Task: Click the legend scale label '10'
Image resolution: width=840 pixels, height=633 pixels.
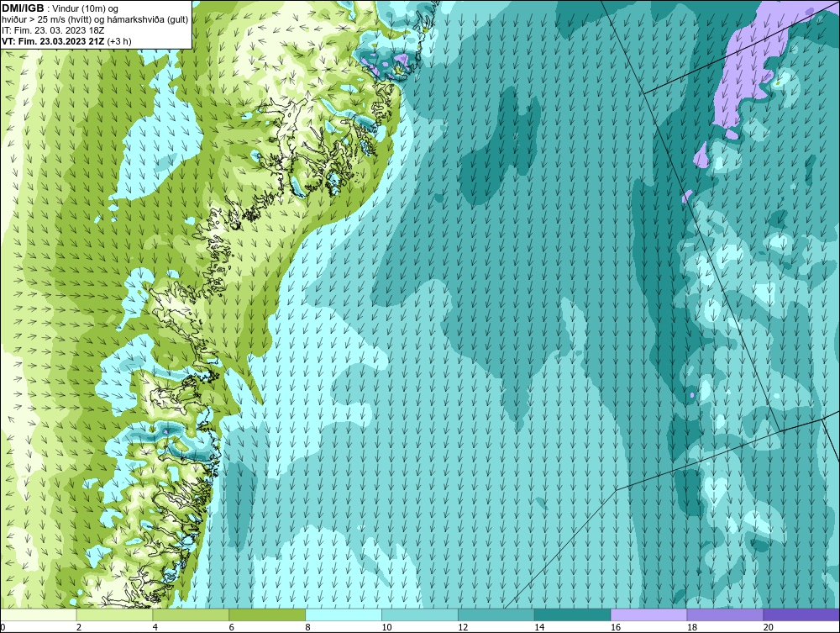Action: coord(386,627)
